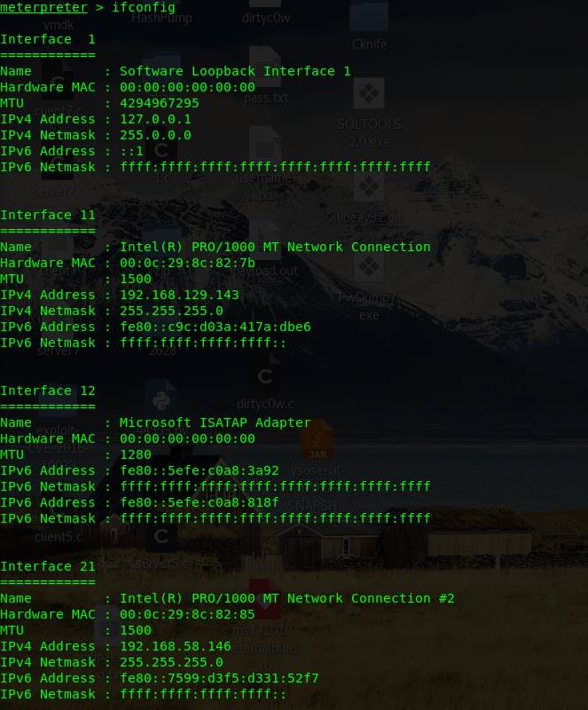Select IPv6 address fe80::c9c:d03a:417a:dbe6
The height and width of the screenshot is (710, 588).
point(215,327)
